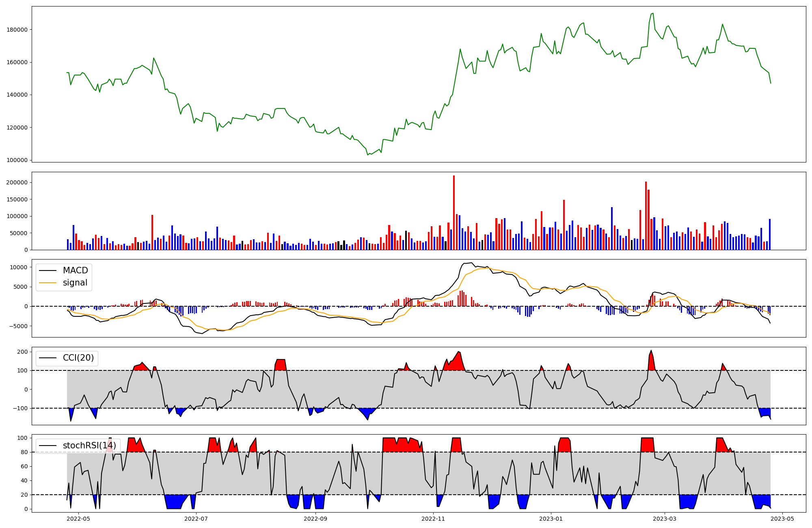
Task: Click the 10000 MACD axis label
Action: (x=19, y=267)
